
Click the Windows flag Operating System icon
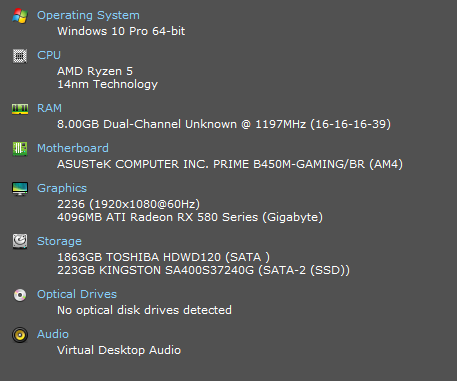click(20, 16)
